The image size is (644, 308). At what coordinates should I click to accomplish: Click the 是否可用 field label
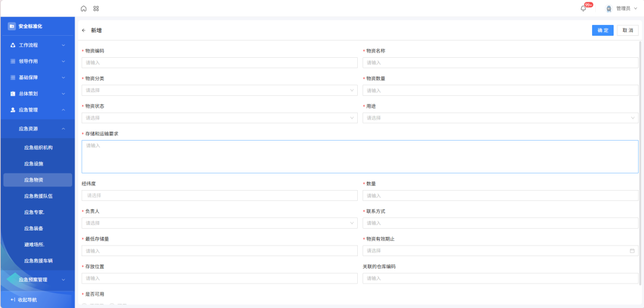(94, 294)
